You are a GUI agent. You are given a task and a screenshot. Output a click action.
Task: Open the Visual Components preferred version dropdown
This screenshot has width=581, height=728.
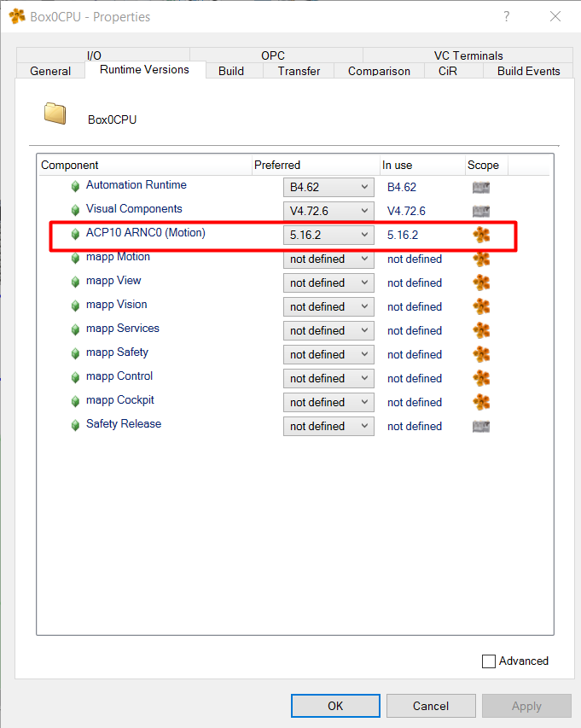pos(328,212)
